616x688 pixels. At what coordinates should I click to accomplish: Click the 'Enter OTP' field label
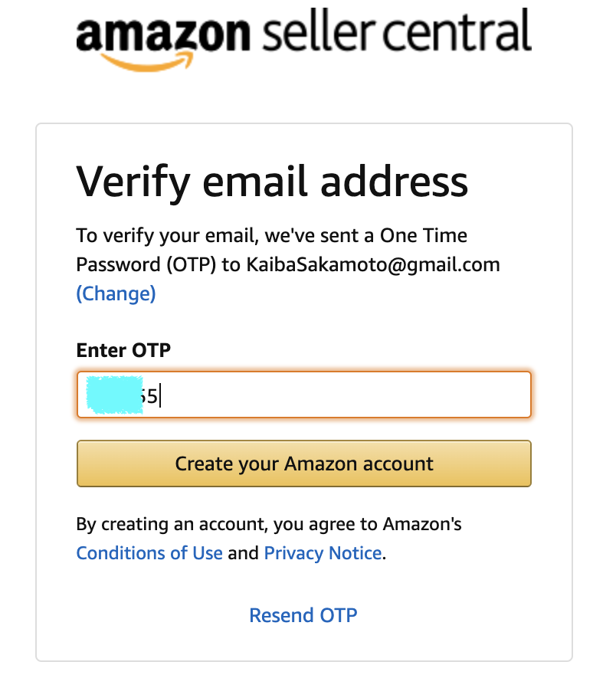123,350
